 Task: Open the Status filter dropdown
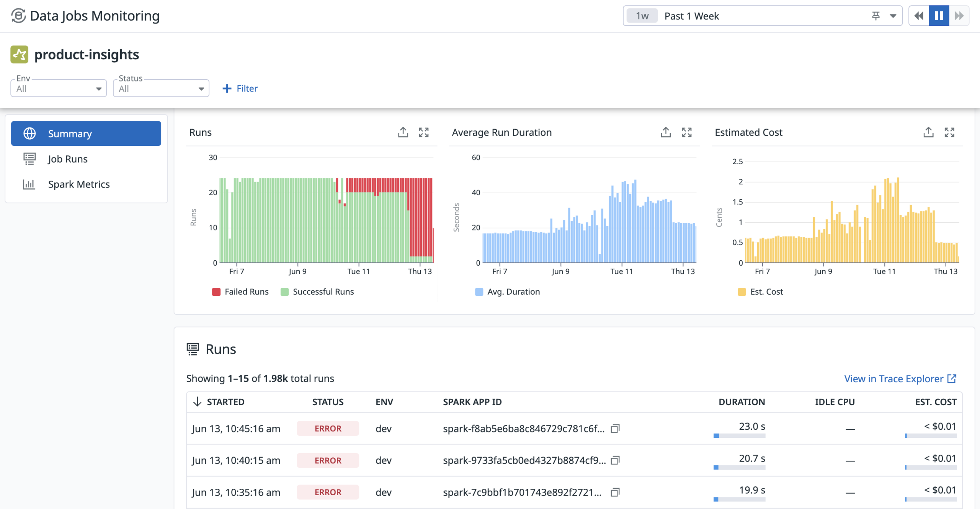[161, 88]
